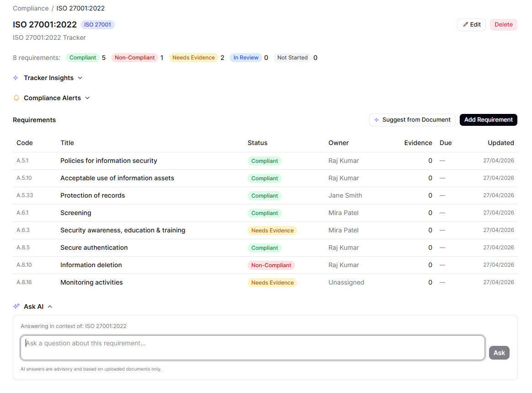Click updated date of Policies for information security
The height and width of the screenshot is (393, 532).
499,161
